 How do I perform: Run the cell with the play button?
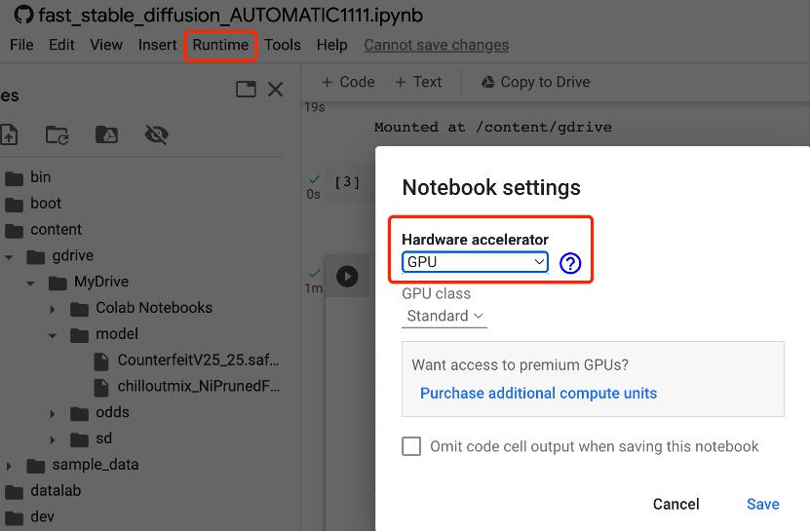point(347,276)
